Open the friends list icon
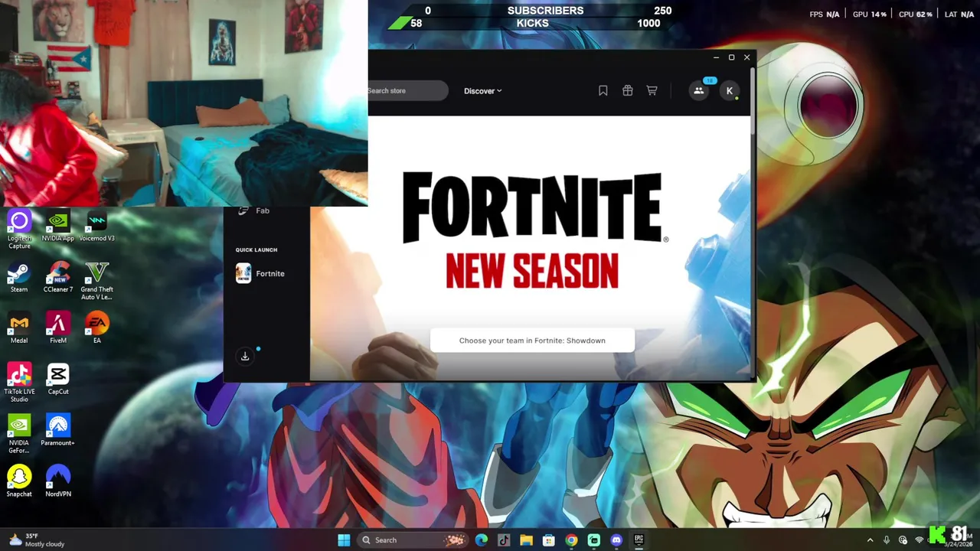980x551 pixels. (699, 90)
